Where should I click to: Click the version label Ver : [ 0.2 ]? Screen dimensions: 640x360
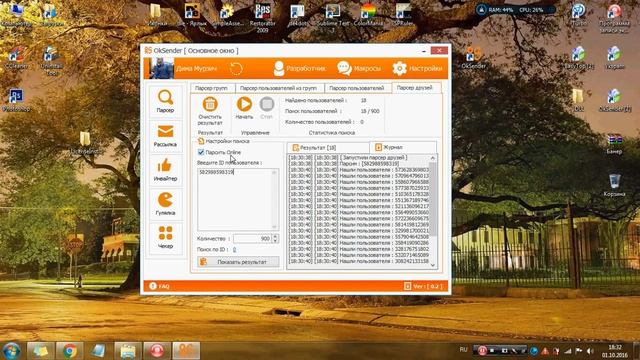pyautogui.click(x=423, y=286)
